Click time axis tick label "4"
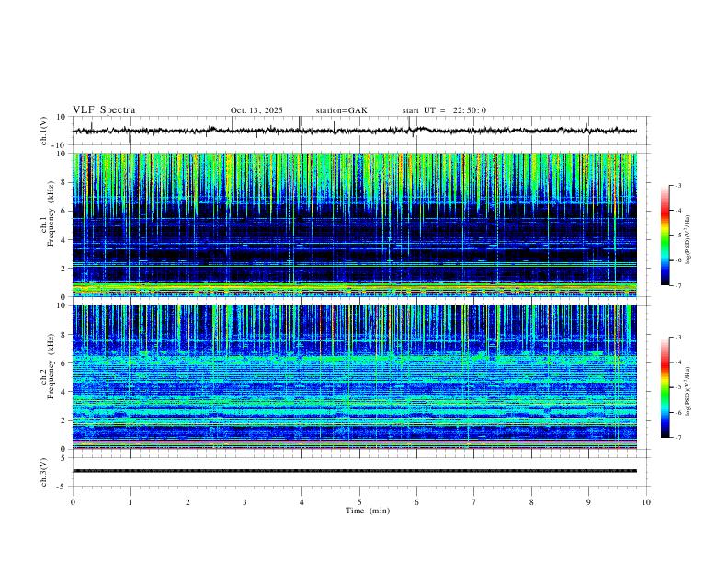The height and width of the screenshot is (563, 728). (301, 502)
